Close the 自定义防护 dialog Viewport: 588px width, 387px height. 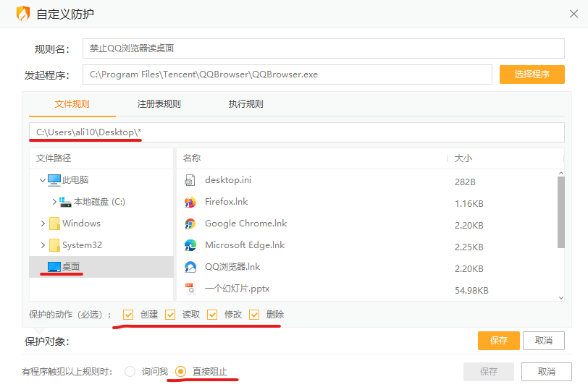[x=574, y=14]
